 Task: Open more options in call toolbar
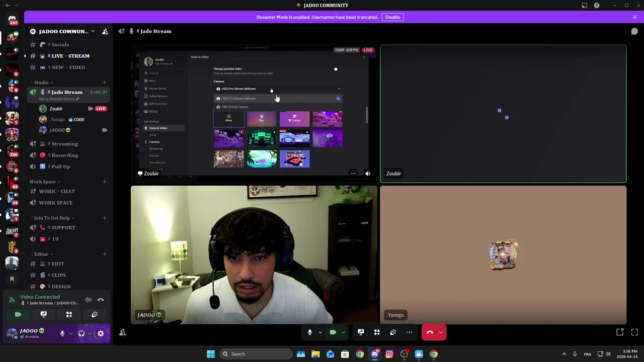[409, 332]
